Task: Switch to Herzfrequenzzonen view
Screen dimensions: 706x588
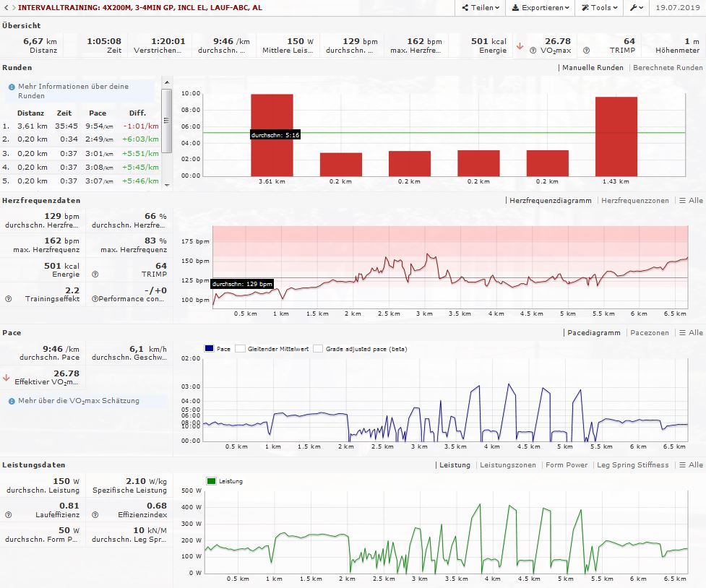Action: (635, 200)
